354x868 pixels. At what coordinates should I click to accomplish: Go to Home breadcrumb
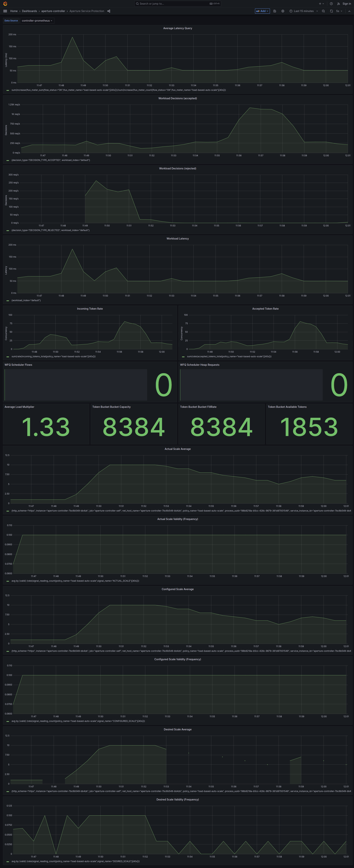point(14,11)
